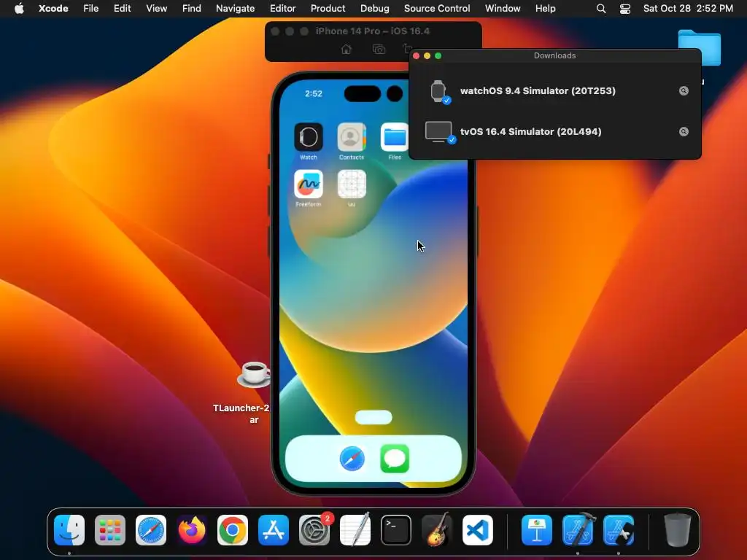This screenshot has height=560, width=747.
Task: Click the Downloads window title bar
Action: point(555,55)
